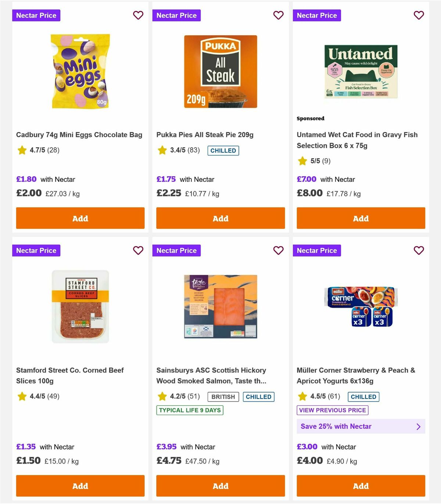Viewport: 441px width, 504px height.
Task: Expand the Save 25% with Nectar offer
Action: point(361,426)
